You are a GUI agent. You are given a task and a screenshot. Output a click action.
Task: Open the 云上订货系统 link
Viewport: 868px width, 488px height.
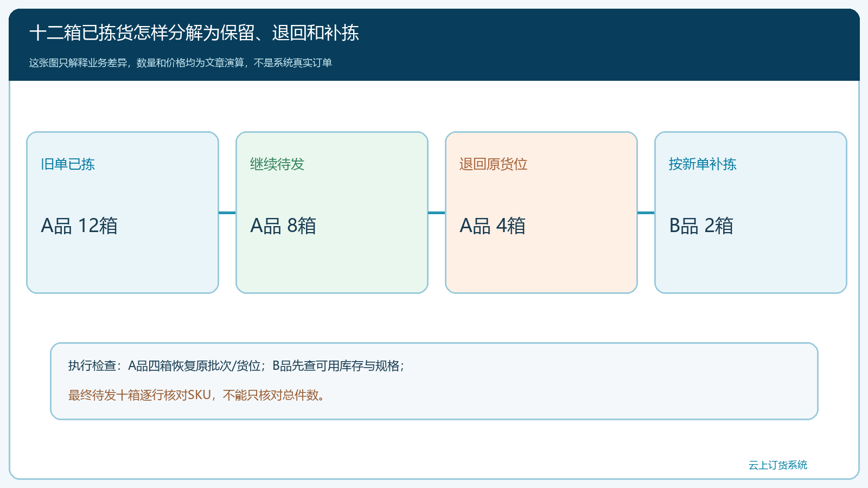click(778, 465)
